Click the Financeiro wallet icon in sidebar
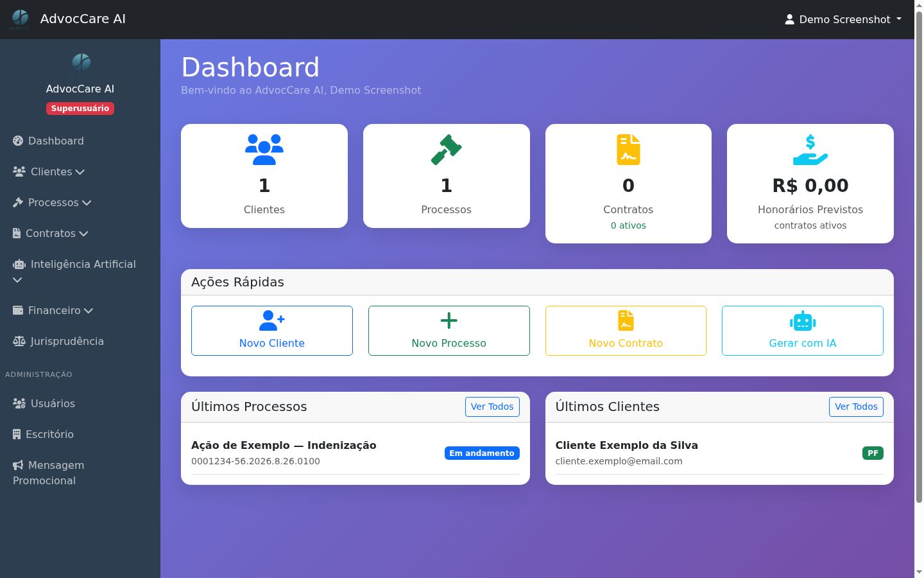The height and width of the screenshot is (578, 924). [x=18, y=310]
